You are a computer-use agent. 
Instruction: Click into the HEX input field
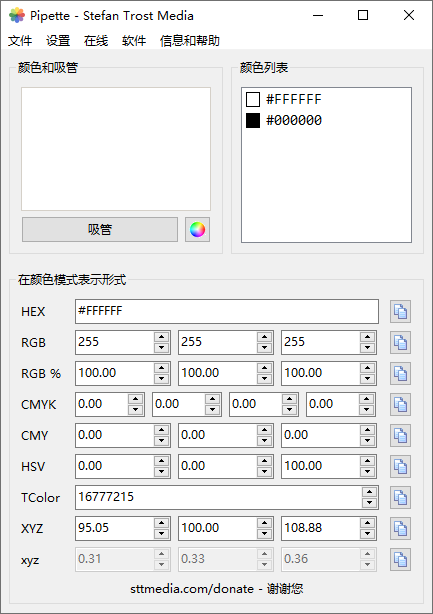pyautogui.click(x=227, y=312)
